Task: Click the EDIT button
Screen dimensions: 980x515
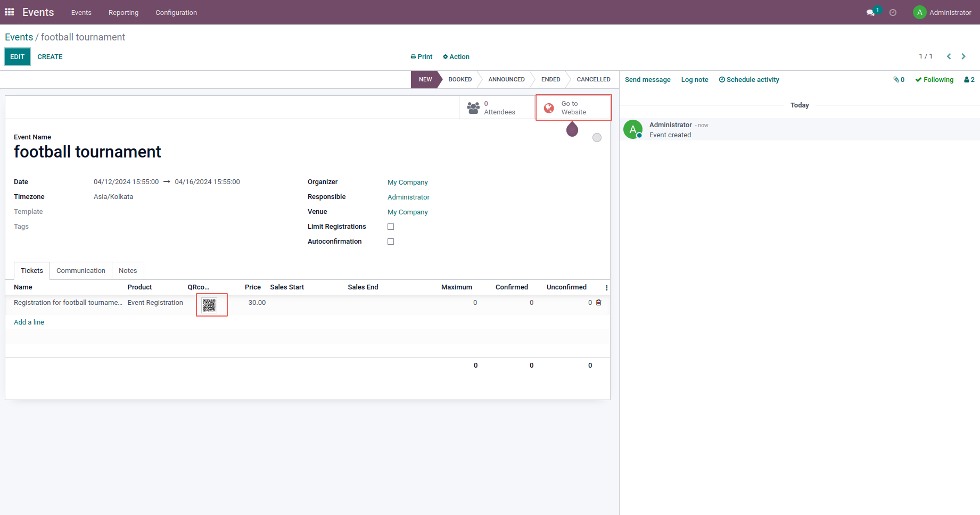Action: [18, 57]
